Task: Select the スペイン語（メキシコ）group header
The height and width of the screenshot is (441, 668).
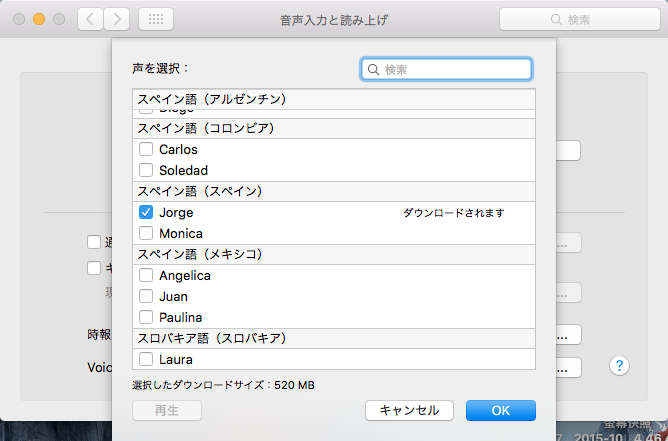Action: [x=200, y=254]
